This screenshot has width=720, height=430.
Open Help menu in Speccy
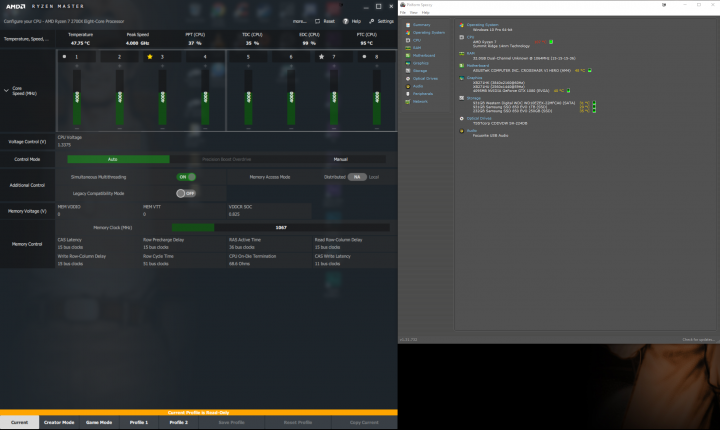tap(426, 12)
